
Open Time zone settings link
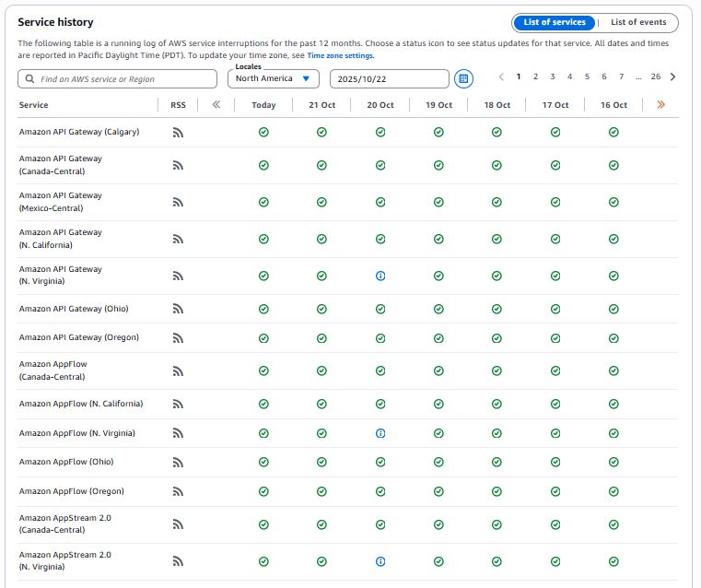[x=340, y=55]
